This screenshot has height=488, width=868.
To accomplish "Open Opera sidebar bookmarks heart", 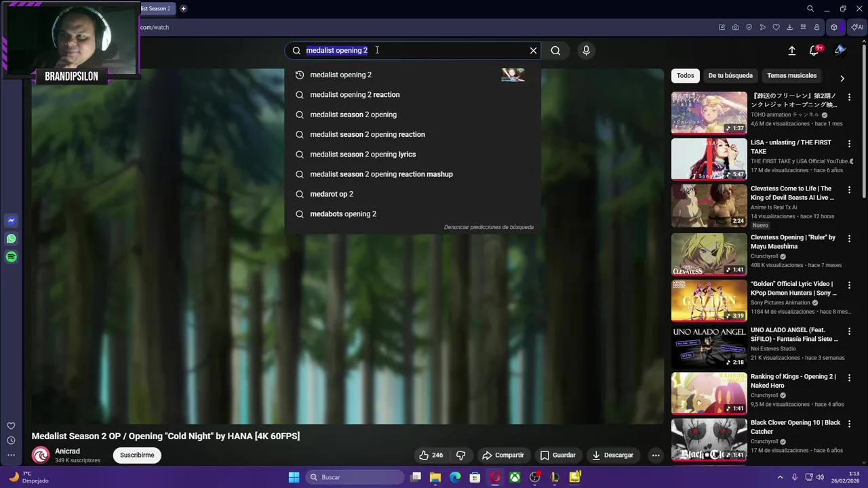I will pos(11,426).
